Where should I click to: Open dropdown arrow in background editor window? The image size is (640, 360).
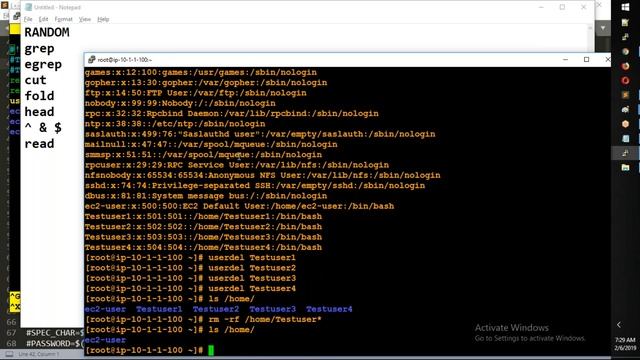tap(603, 28)
